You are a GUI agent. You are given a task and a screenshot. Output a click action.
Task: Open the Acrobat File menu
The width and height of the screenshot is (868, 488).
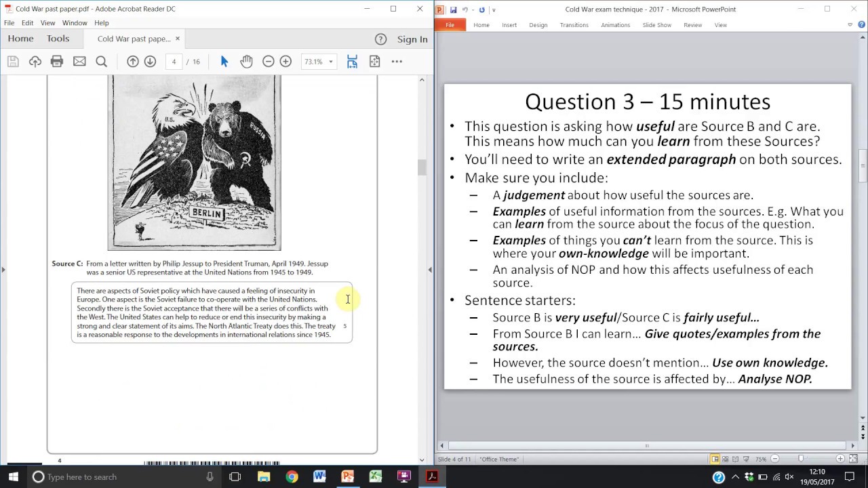point(9,23)
